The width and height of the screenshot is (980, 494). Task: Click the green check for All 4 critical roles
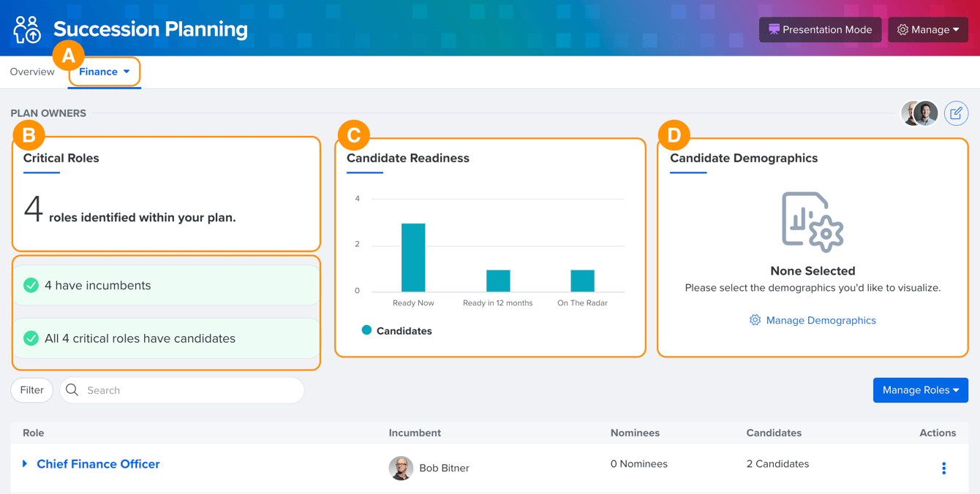[x=31, y=338]
